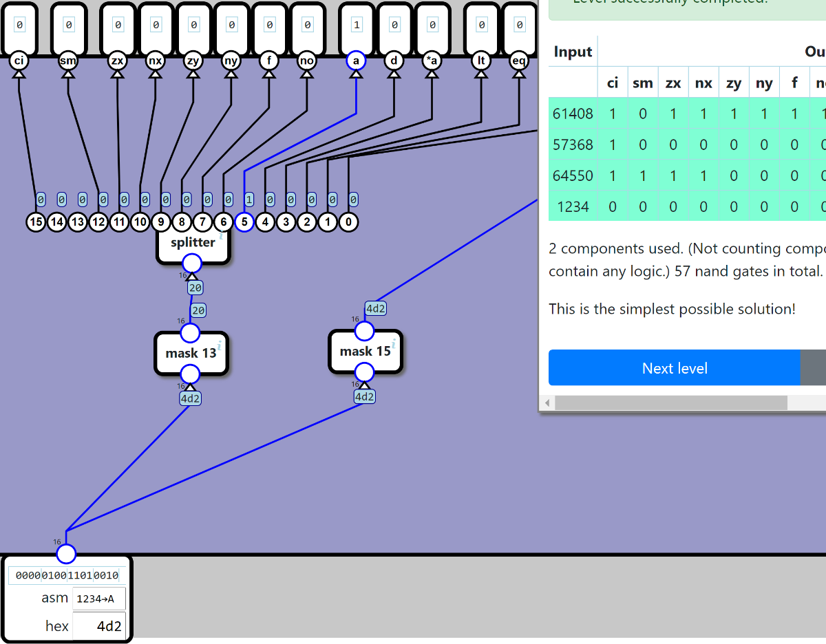Viewport: 826px width, 644px height.
Task: Click the splitter's 16-bit input connector
Action: [x=192, y=264]
